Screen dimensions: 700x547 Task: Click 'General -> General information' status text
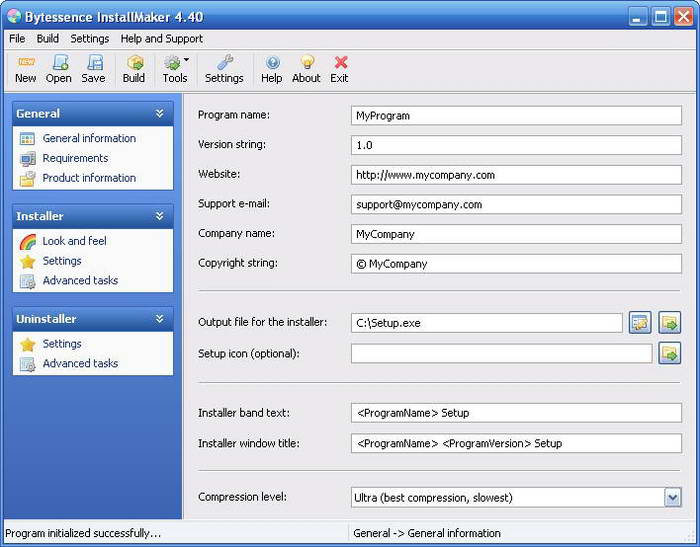pos(427,534)
